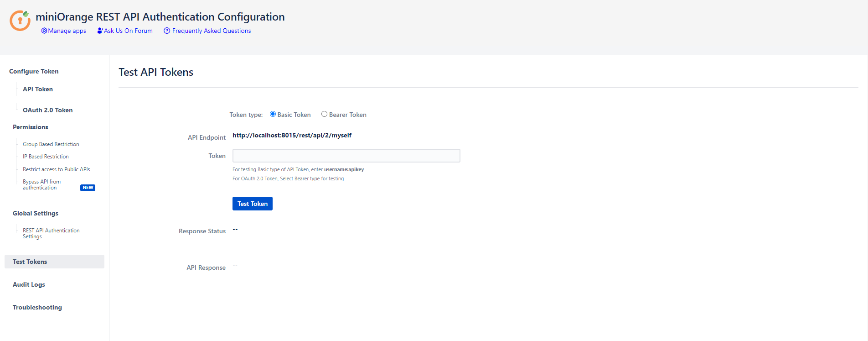Click the API Endpoint label

click(x=207, y=137)
